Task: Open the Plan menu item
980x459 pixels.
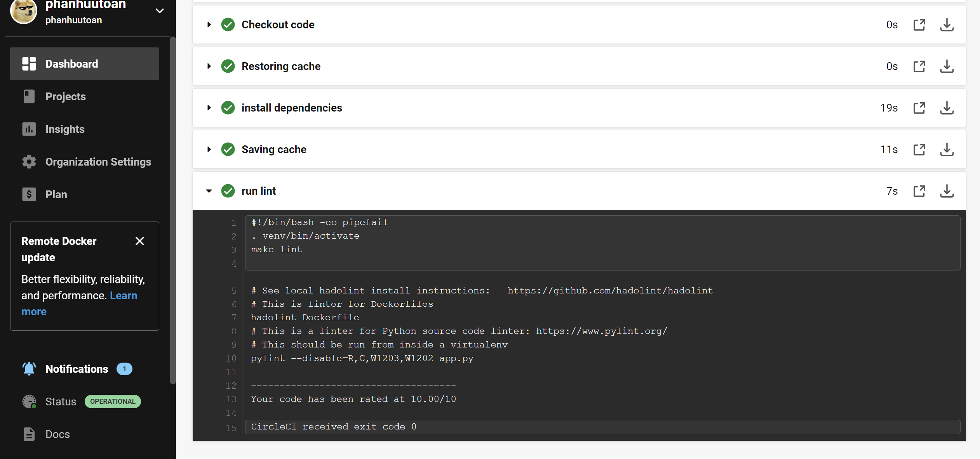Action: [x=56, y=194]
